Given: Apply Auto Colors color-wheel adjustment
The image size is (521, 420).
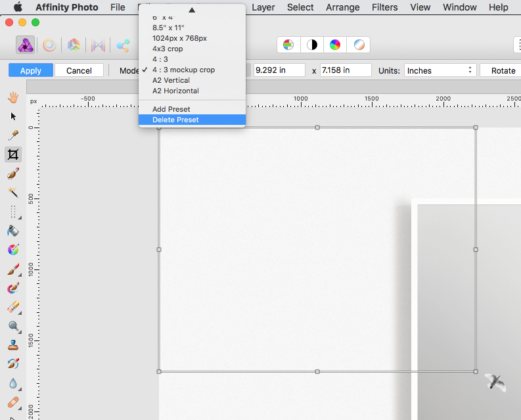Looking at the screenshot, I should pos(335,45).
